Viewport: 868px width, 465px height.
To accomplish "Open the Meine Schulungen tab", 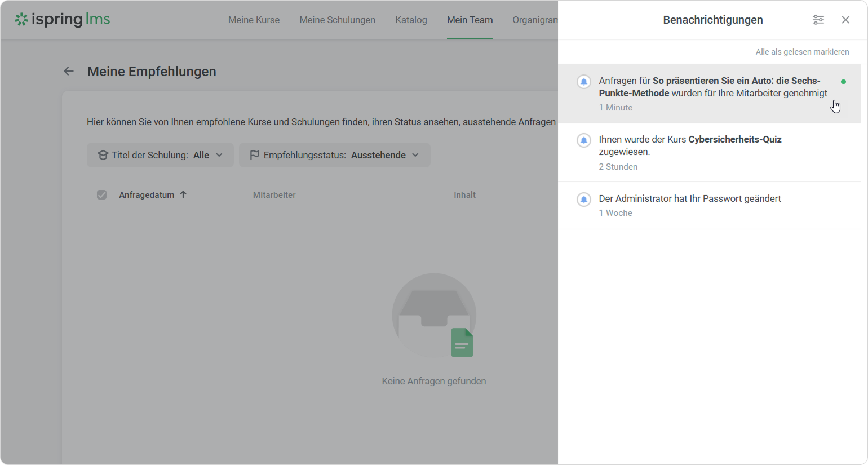I will (x=337, y=20).
